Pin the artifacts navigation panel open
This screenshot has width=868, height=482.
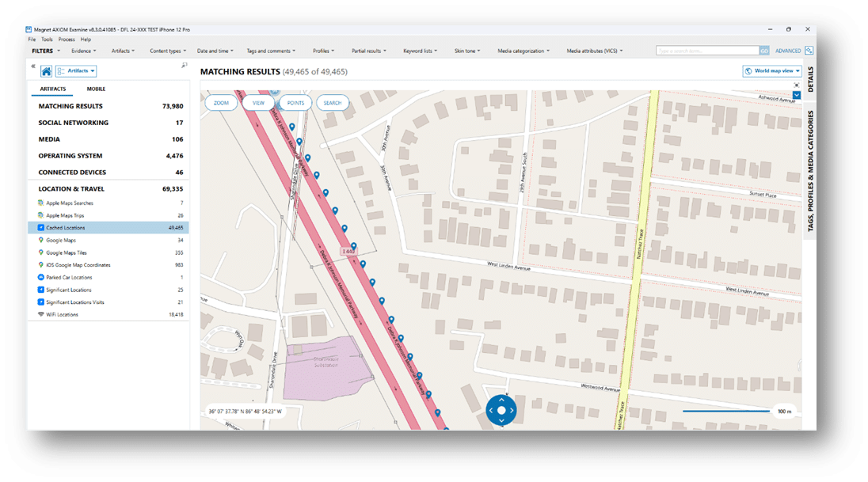click(183, 66)
